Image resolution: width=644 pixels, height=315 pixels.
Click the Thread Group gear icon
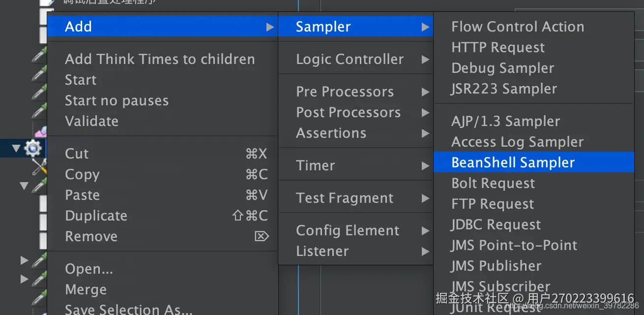tap(33, 148)
